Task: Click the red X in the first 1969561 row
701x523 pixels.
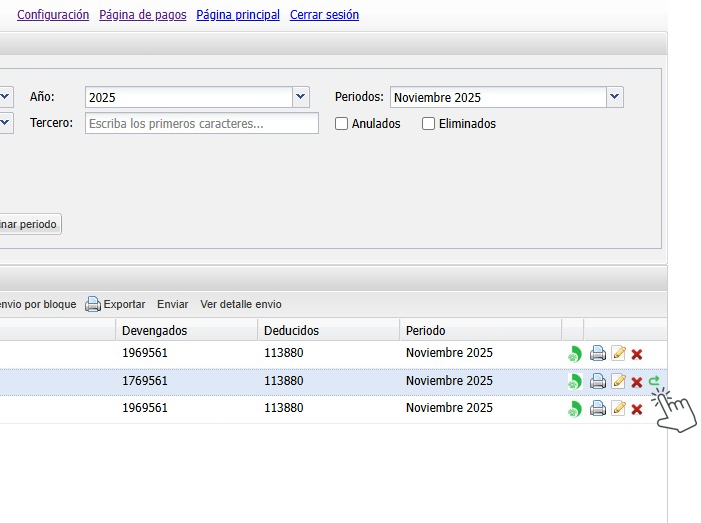Action: (x=637, y=354)
